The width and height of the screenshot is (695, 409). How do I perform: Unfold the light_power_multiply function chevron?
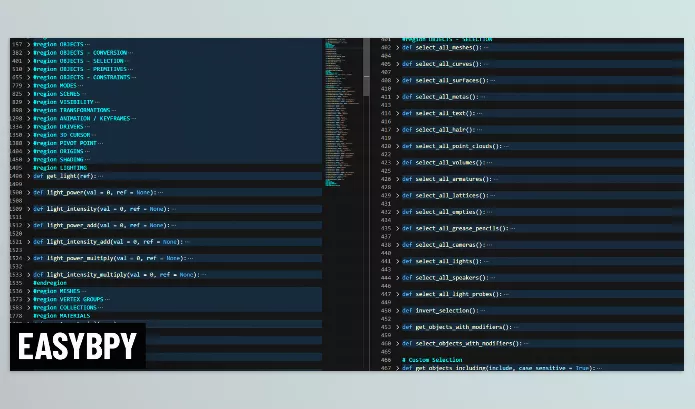click(x=29, y=258)
